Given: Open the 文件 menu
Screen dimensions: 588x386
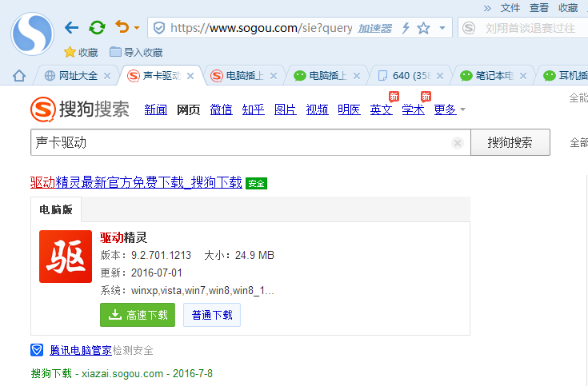Looking at the screenshot, I should tap(510, 7).
